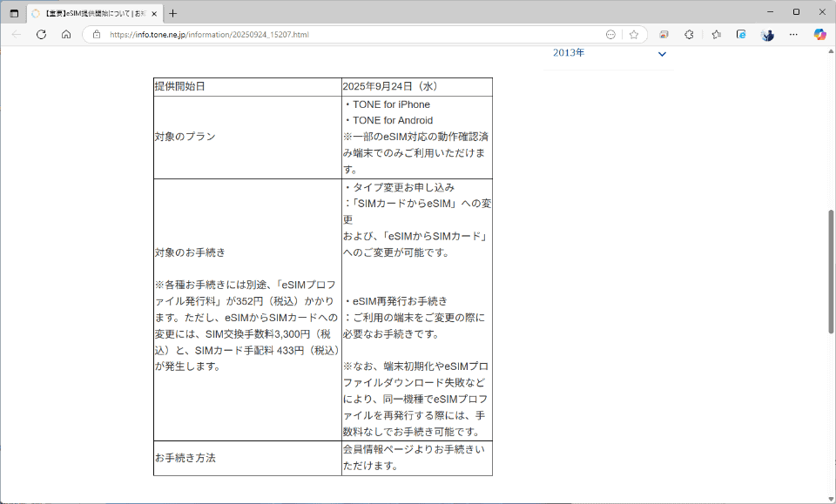
Task: Open the user profile avatar
Action: pyautogui.click(x=767, y=35)
